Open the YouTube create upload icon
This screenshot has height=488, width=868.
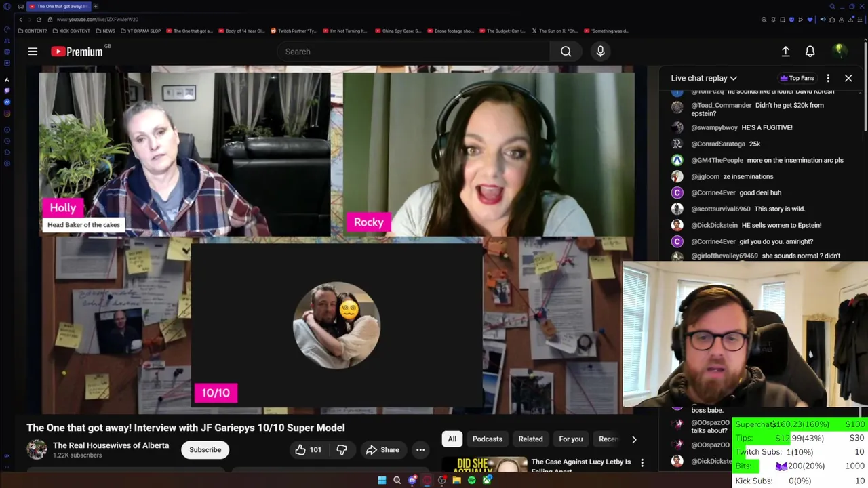click(785, 52)
